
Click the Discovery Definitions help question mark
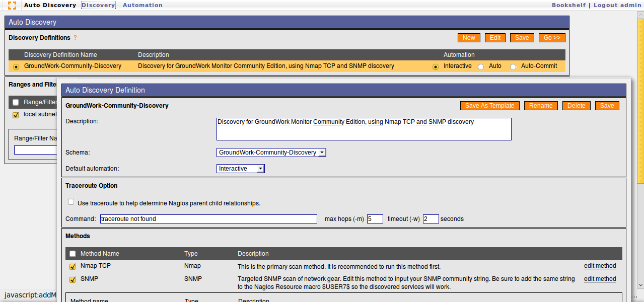76,38
